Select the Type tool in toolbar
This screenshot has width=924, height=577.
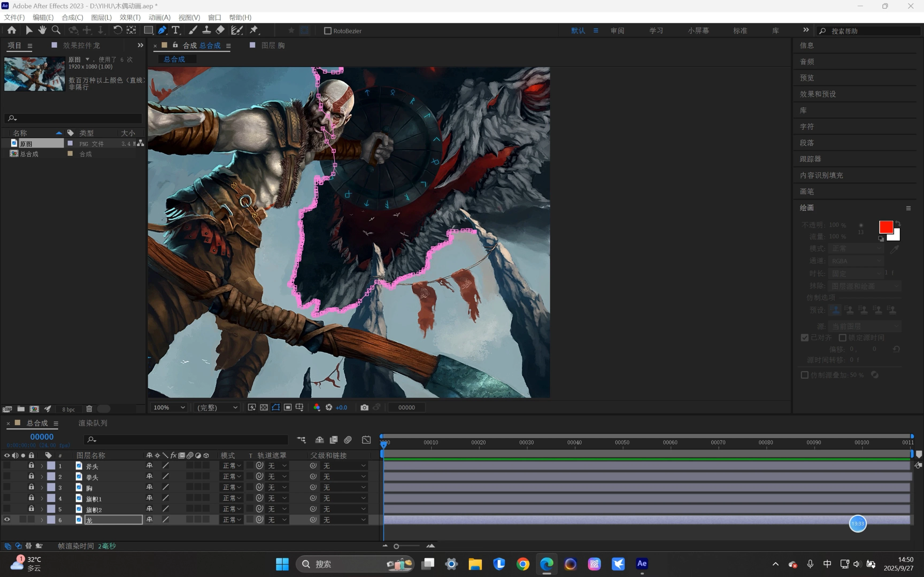pos(175,30)
